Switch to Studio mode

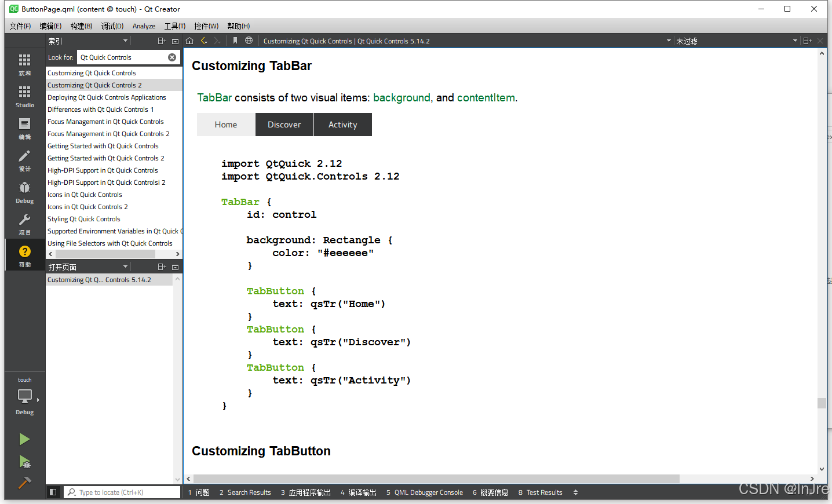(24, 96)
